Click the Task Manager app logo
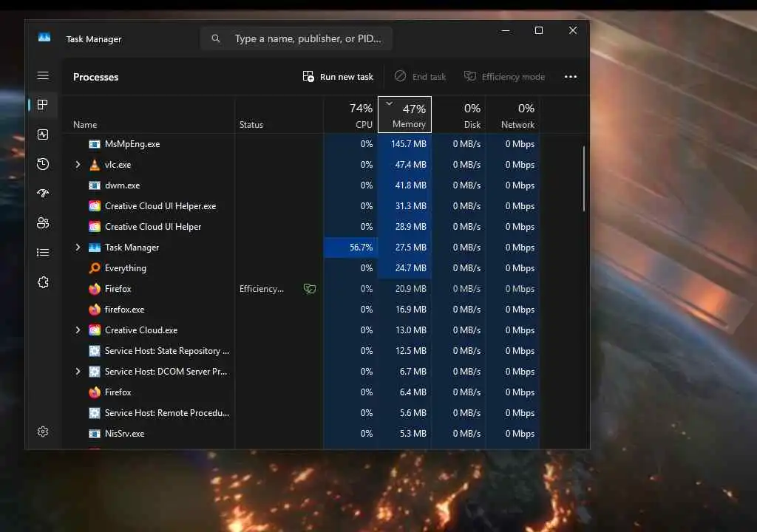The height and width of the screenshot is (532, 757). click(x=44, y=38)
